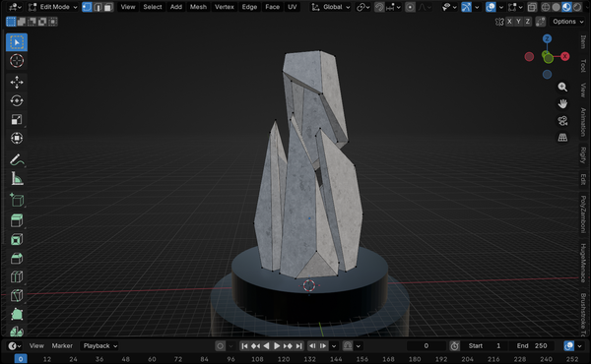591x364 pixels.
Task: Open the Playback dropdown in timeline
Action: (x=99, y=345)
